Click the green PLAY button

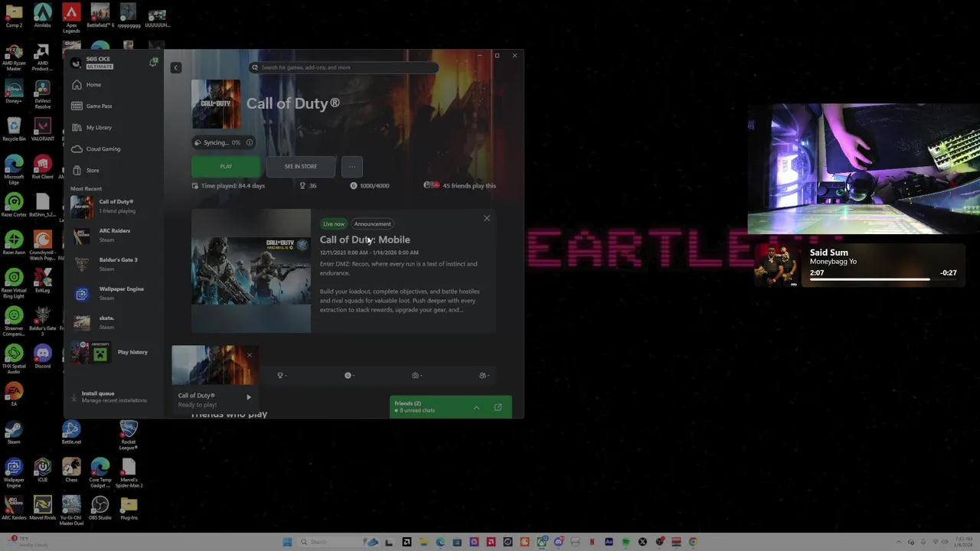(x=226, y=166)
